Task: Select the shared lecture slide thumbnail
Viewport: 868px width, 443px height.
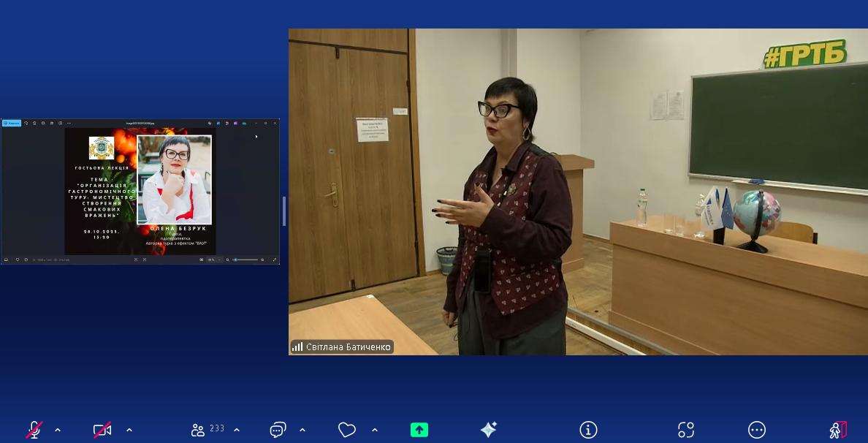Action: (140, 192)
